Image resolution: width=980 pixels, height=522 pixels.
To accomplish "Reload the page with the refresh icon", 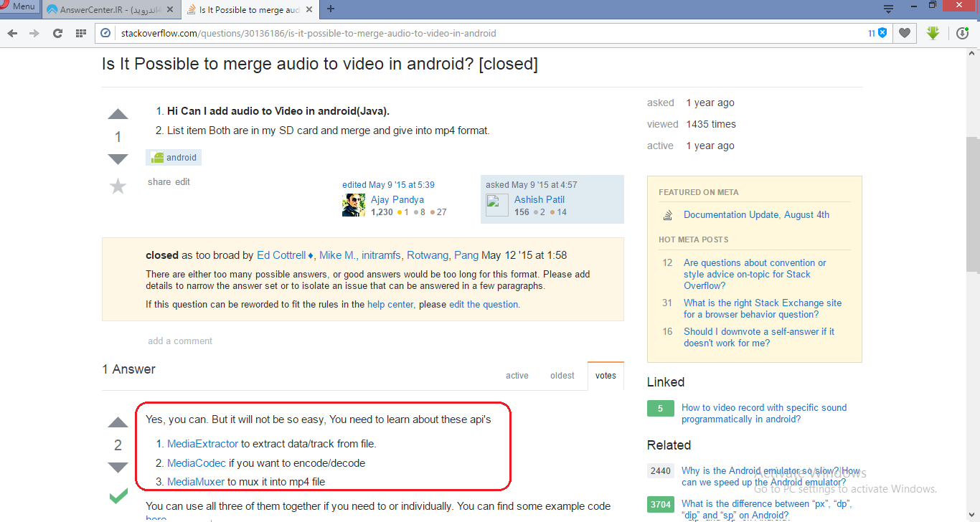I will [58, 33].
